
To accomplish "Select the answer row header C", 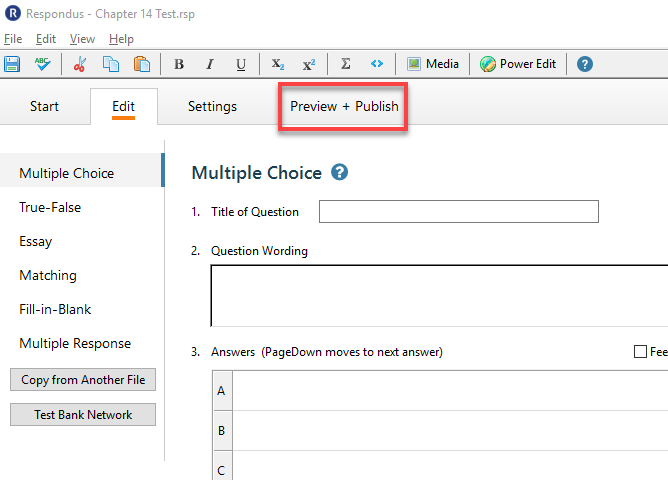I will point(222,466).
